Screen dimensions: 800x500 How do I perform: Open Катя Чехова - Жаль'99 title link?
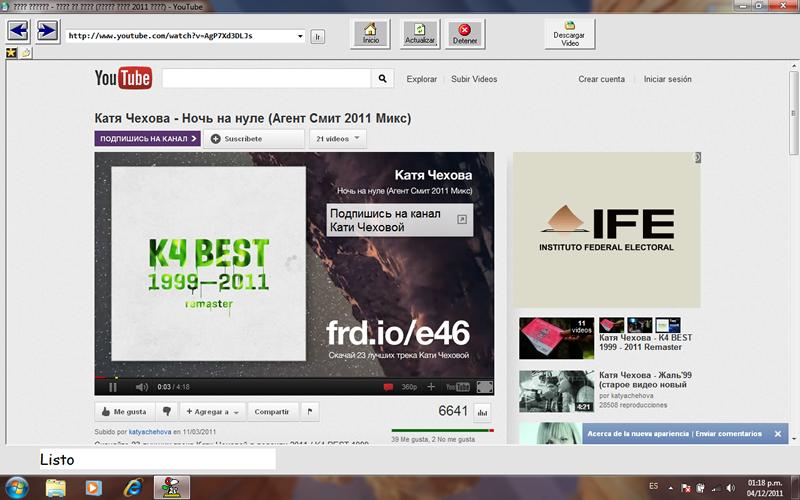tap(645, 380)
